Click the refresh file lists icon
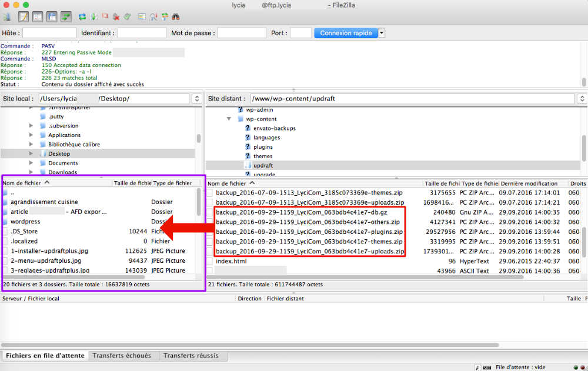588x371 pixels. tap(82, 16)
